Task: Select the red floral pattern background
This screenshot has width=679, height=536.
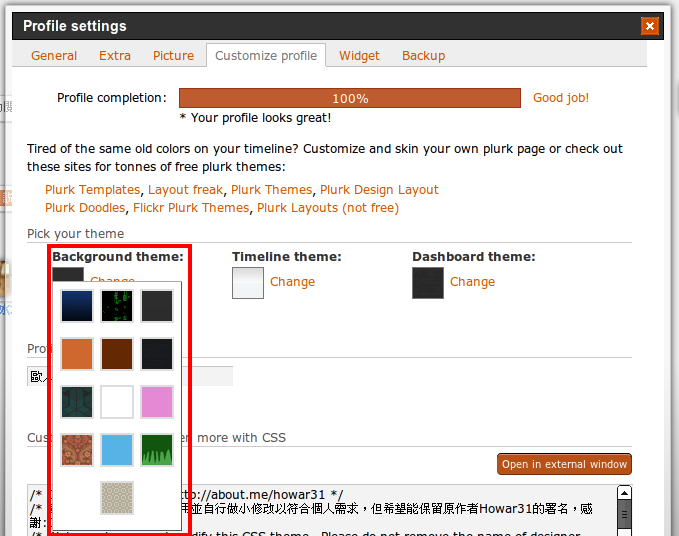Action: click(77, 450)
